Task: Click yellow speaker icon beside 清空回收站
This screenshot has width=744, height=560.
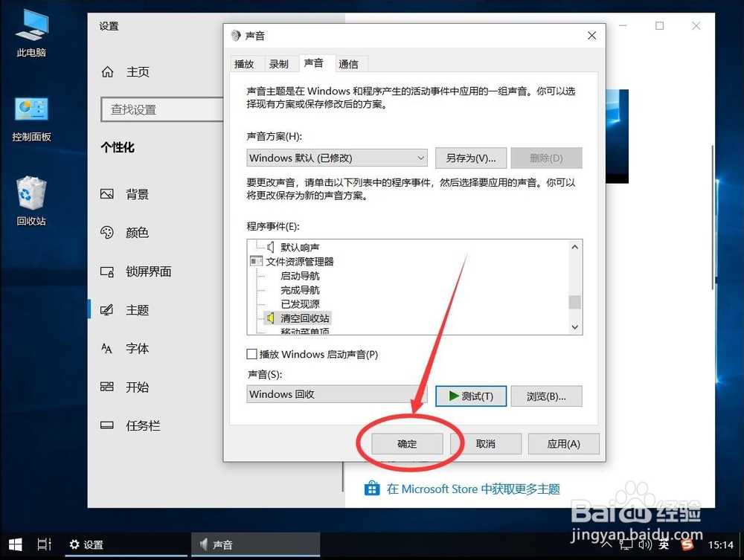Action: [x=271, y=318]
